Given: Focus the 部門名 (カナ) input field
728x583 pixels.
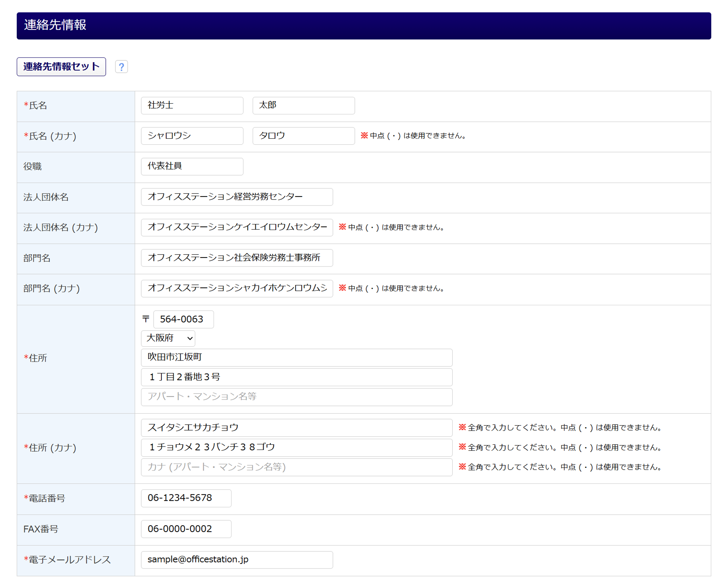Looking at the screenshot, I should click(x=237, y=288).
